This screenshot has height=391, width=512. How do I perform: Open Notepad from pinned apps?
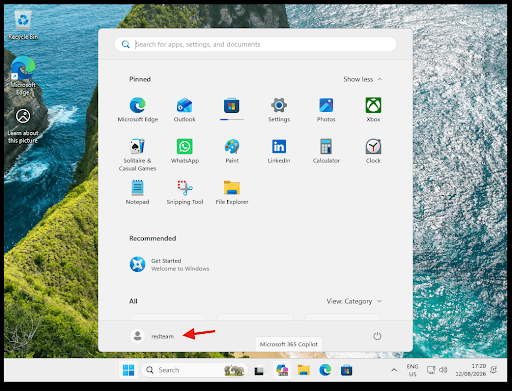click(137, 192)
